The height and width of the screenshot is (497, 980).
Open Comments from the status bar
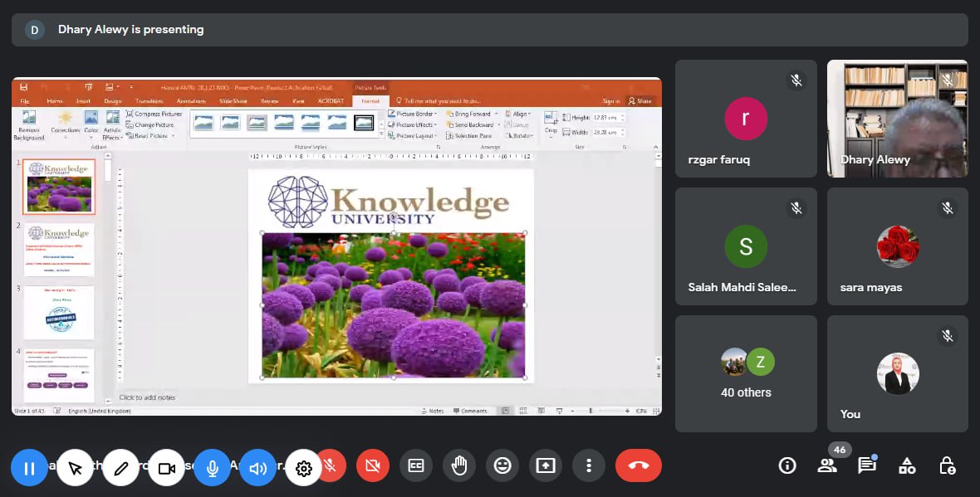470,411
